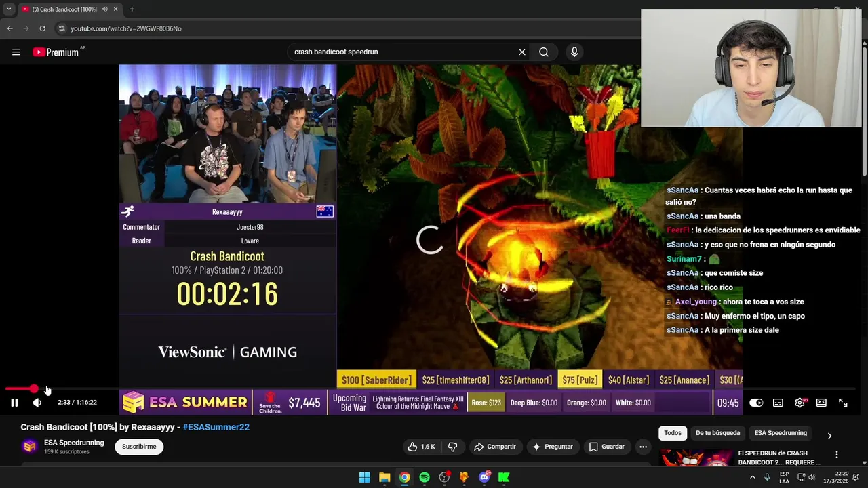Select the ESA Speedrunning filter chip
The image size is (868, 488).
click(x=781, y=433)
